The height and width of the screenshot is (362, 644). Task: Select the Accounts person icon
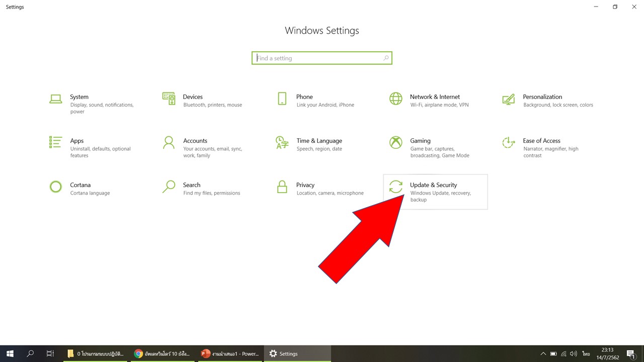tap(169, 143)
